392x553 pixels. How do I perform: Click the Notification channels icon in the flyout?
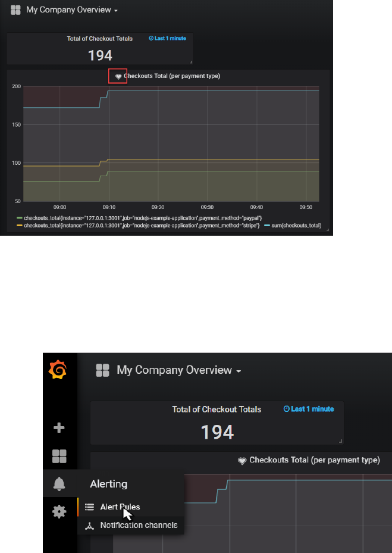pyautogui.click(x=90, y=526)
